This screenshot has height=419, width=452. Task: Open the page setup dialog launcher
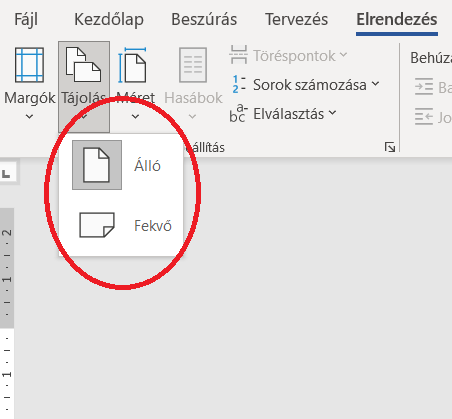click(390, 147)
